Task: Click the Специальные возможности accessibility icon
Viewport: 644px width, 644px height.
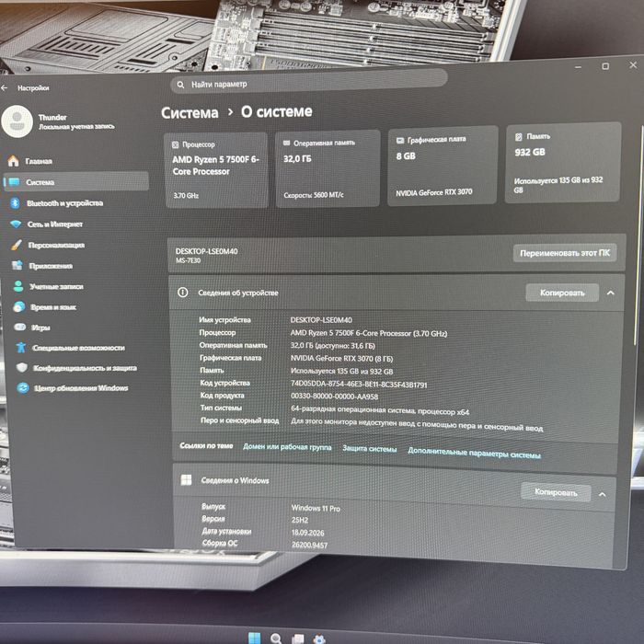Action: coord(21,348)
